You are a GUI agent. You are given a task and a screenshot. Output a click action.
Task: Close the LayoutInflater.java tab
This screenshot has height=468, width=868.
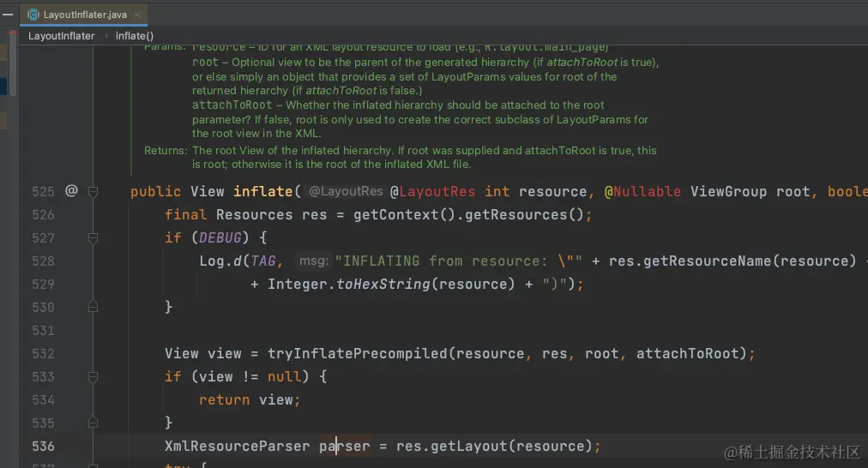[137, 15]
